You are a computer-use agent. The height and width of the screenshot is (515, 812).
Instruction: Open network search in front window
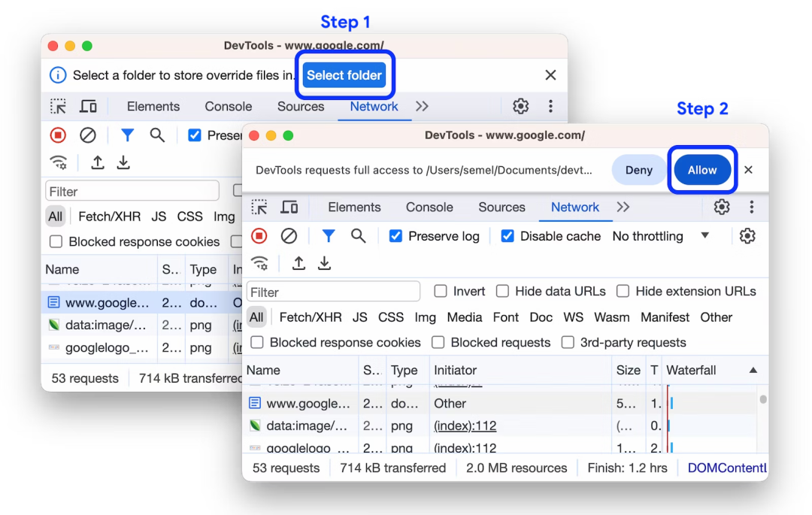coord(358,236)
